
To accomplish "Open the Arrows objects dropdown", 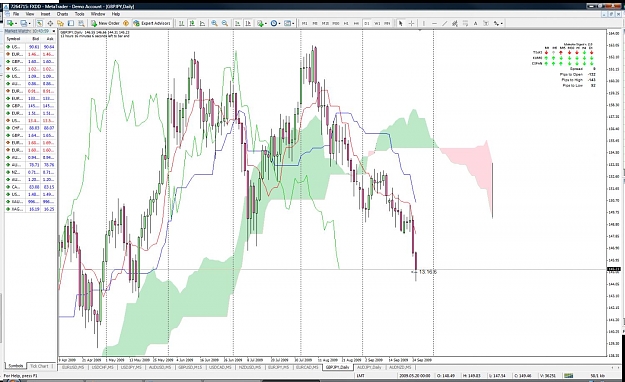I will [498, 24].
